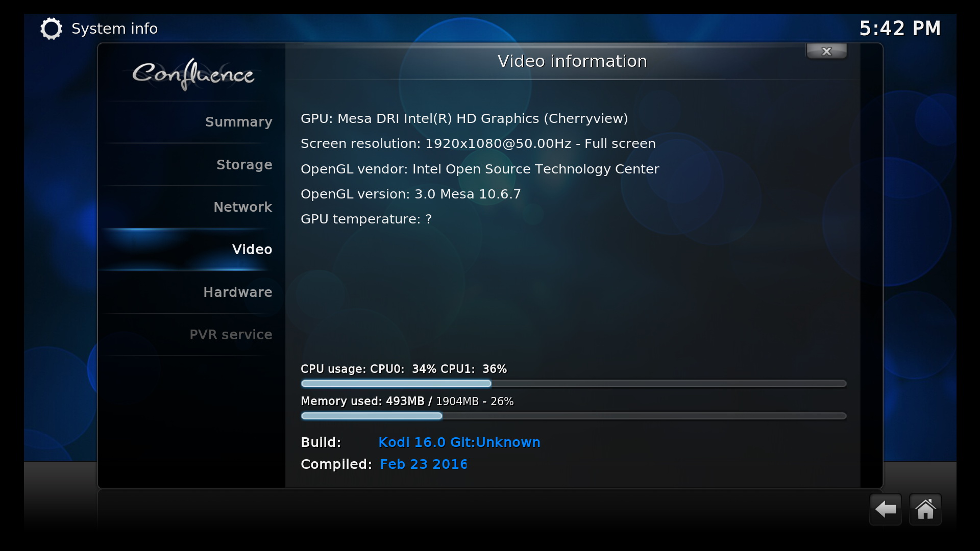Viewport: 980px width, 551px height.
Task: Click the GPU temperature line
Action: 366,219
